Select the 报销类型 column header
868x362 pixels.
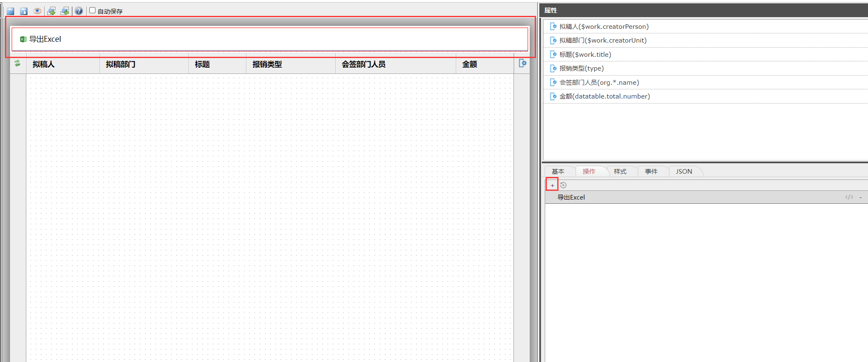[x=291, y=64]
